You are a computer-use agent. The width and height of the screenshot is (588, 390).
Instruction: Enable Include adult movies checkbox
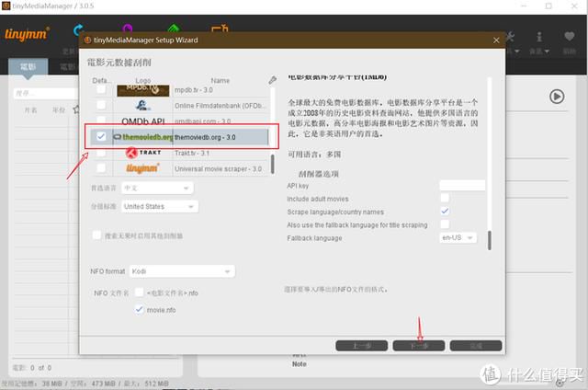[x=445, y=198]
